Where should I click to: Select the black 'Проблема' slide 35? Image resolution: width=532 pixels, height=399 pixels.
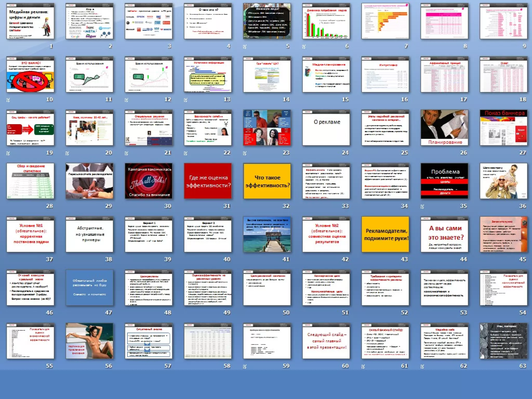444,181
